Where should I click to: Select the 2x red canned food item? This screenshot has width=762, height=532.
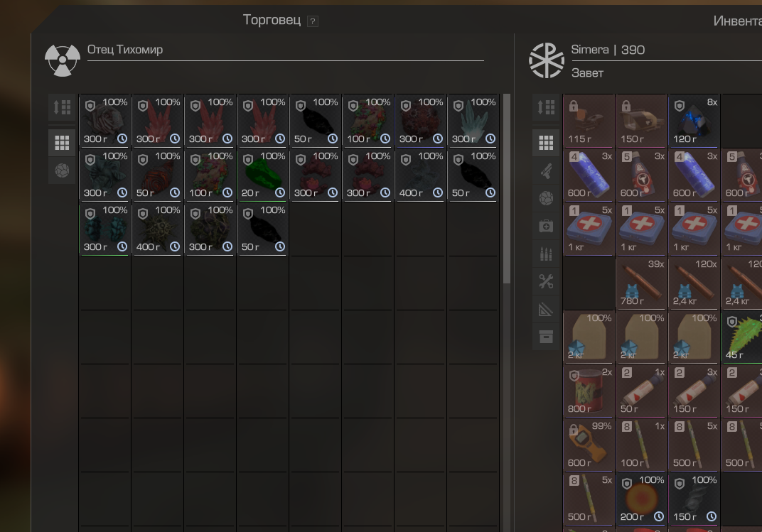[x=589, y=390]
